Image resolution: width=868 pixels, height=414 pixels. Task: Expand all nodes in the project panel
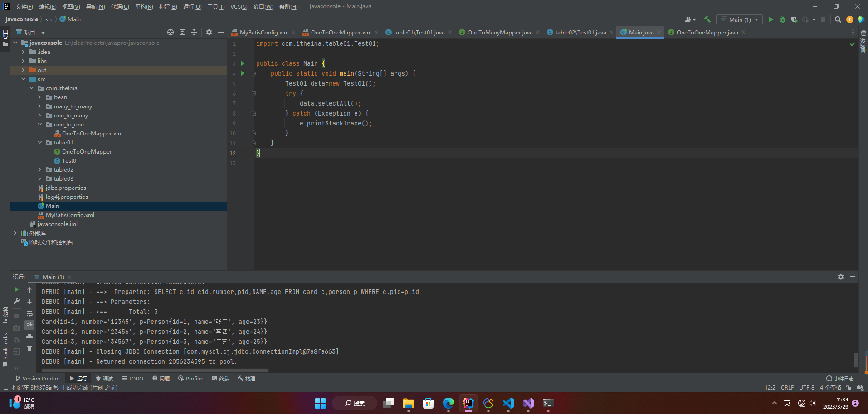(x=182, y=32)
